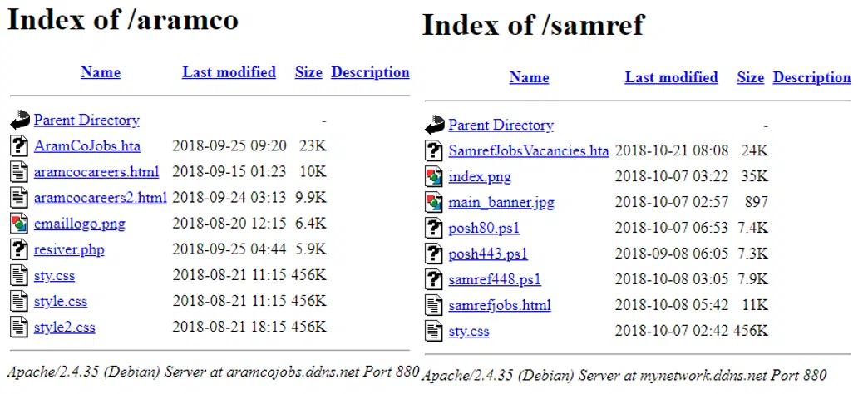Click the unknown-file icon beside AramCoJobs.hta
Screen dimensions: 868x394
point(19,145)
